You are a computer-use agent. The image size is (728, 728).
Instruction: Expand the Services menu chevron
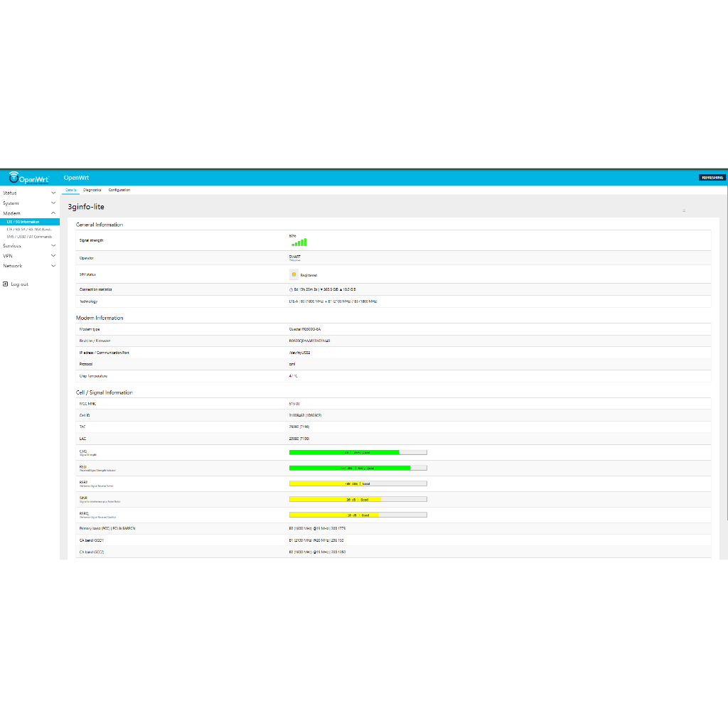53,246
